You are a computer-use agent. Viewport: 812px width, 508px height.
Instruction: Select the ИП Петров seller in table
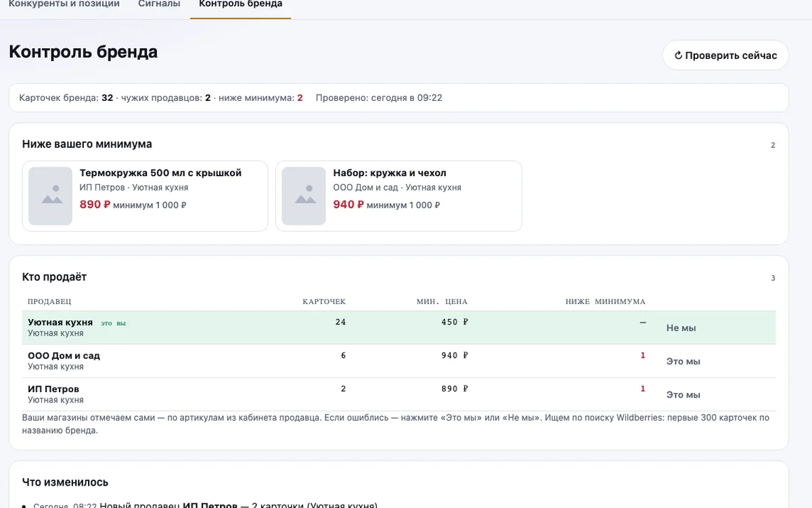click(x=53, y=389)
